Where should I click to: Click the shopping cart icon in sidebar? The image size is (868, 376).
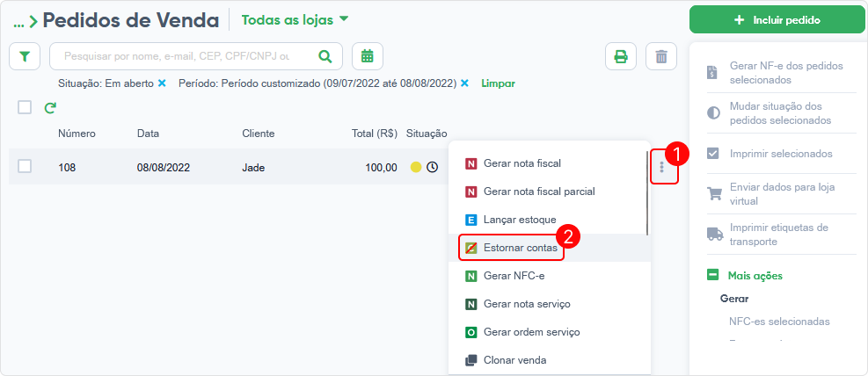(714, 194)
